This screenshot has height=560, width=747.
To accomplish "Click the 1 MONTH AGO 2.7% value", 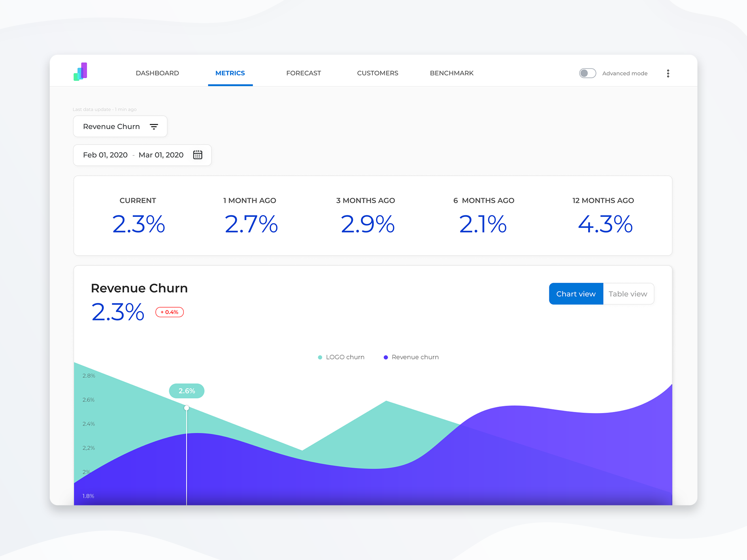I will (251, 224).
